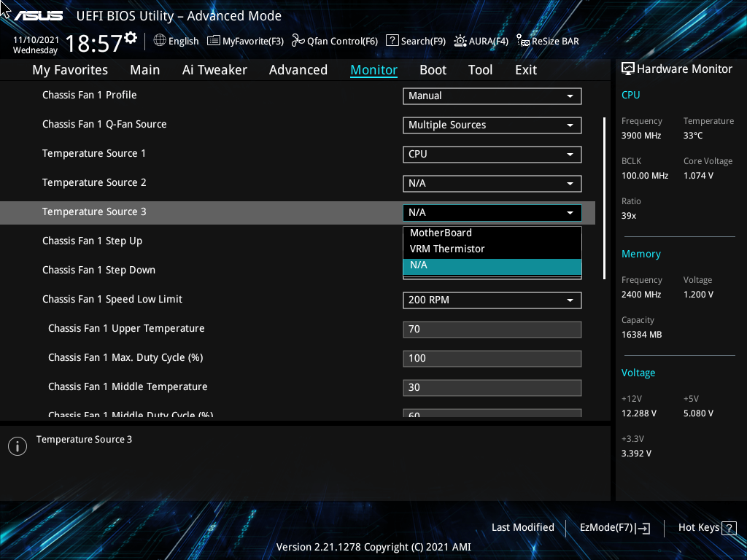Click Chassis Fan 1 Speed Low Limit label

pyautogui.click(x=112, y=299)
